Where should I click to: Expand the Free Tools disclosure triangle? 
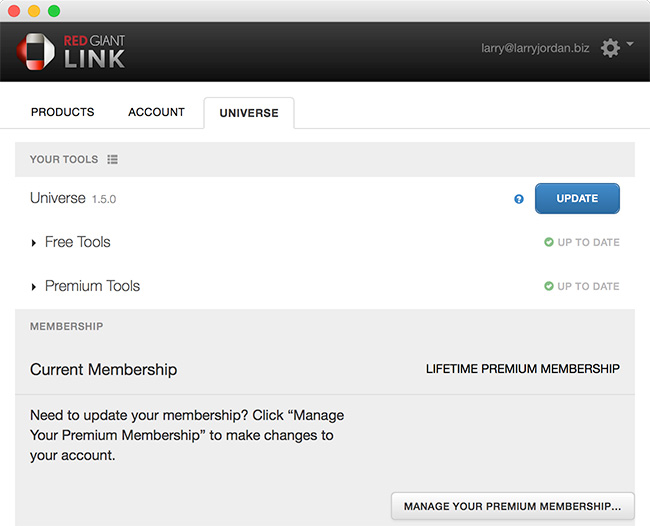coord(34,243)
